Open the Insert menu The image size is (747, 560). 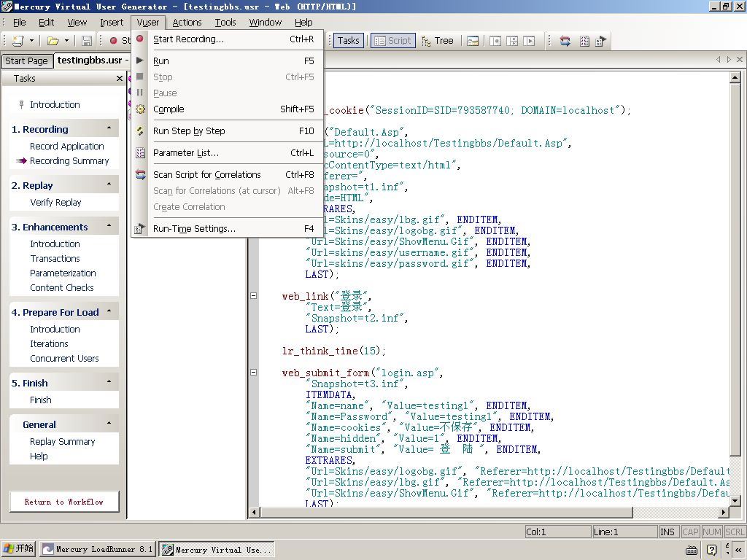pyautogui.click(x=112, y=23)
